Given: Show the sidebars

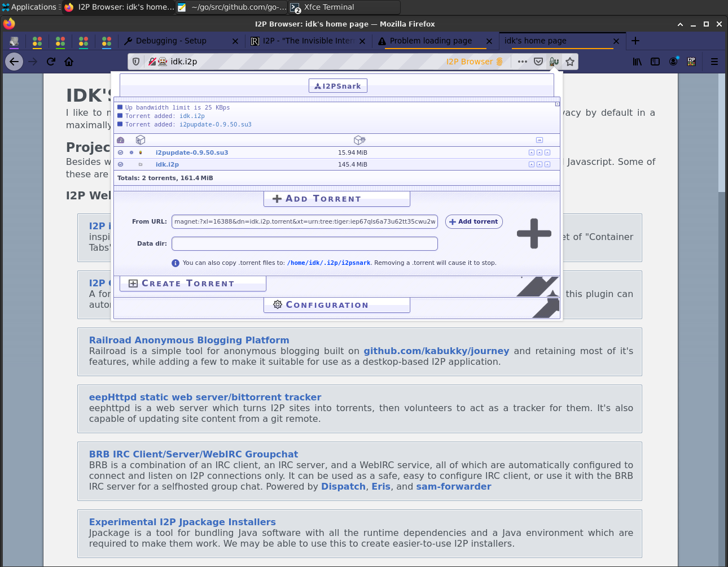Looking at the screenshot, I should point(655,62).
